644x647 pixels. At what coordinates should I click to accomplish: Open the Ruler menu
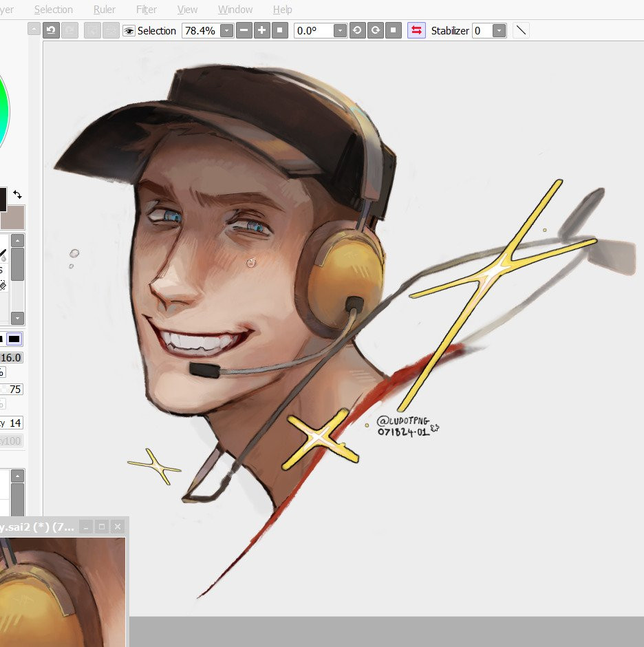pyautogui.click(x=104, y=10)
